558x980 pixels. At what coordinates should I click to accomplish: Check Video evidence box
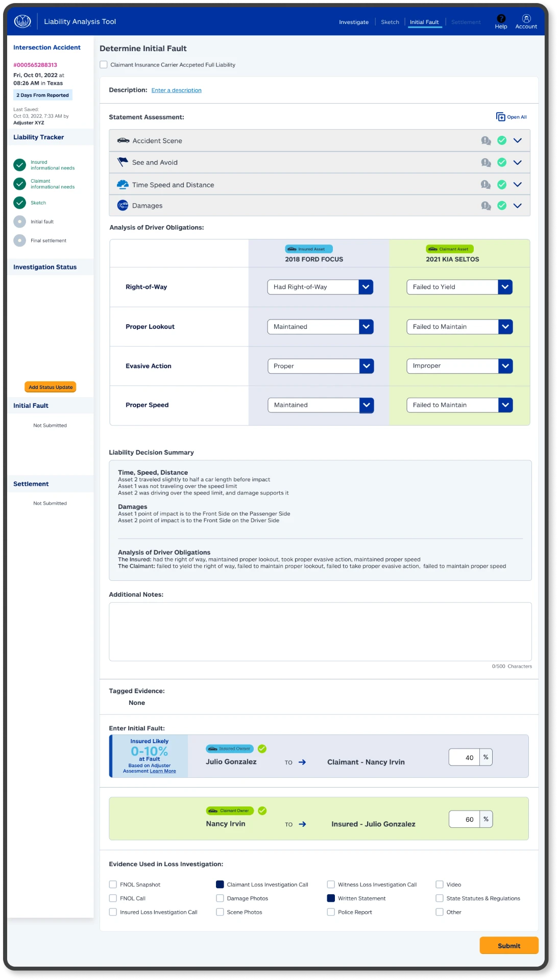pos(440,885)
